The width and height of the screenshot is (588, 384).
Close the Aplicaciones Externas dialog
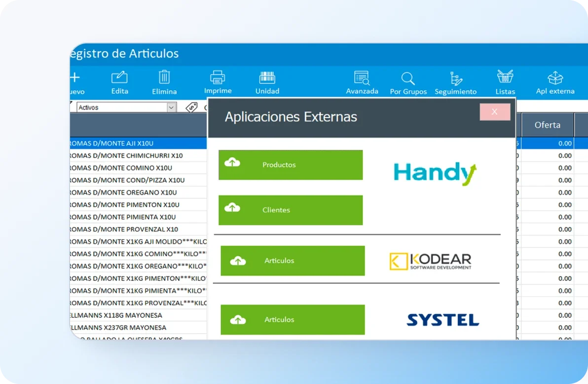click(x=494, y=112)
